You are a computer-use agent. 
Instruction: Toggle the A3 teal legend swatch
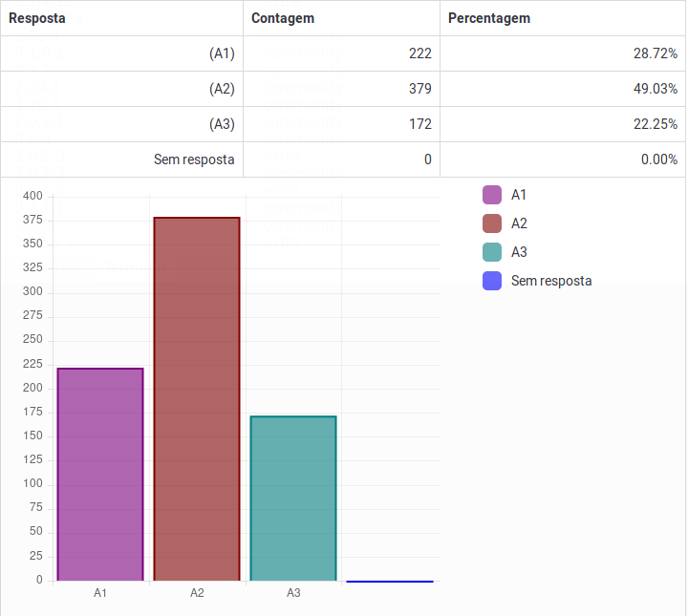[x=492, y=252]
